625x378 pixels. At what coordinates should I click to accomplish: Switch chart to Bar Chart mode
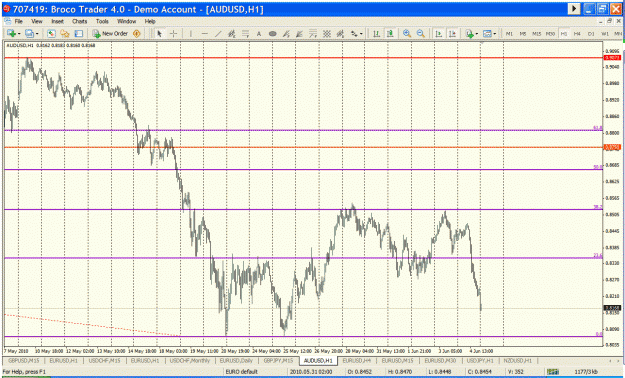[376, 34]
